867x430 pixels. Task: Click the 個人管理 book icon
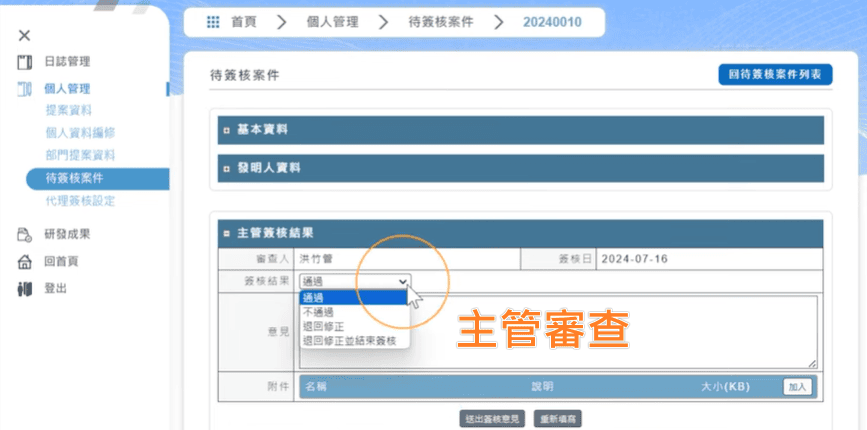coord(25,89)
